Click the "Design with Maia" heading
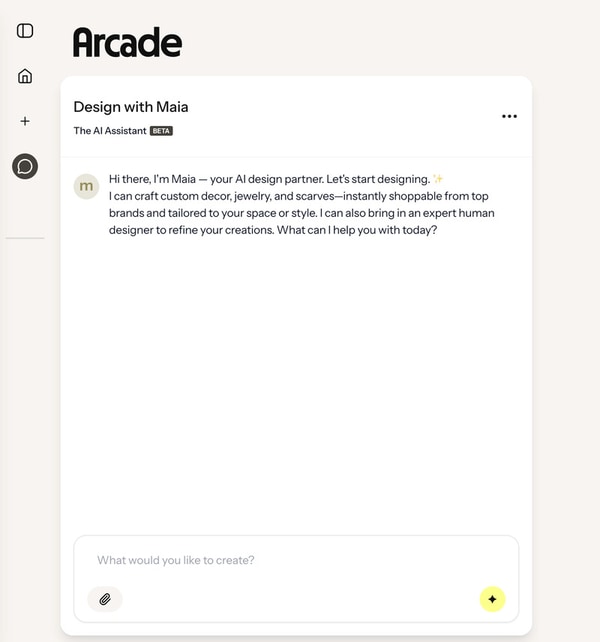600x642 pixels. [131, 107]
